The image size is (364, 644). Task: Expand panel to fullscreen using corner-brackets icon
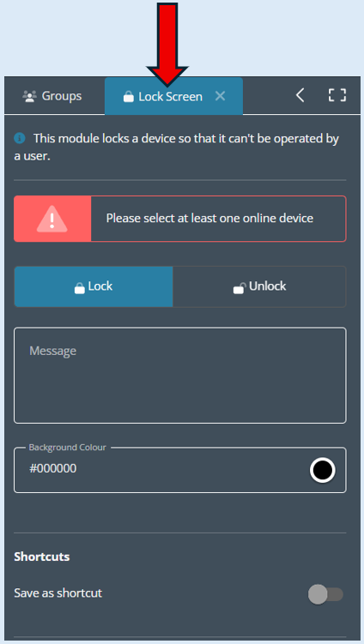337,95
